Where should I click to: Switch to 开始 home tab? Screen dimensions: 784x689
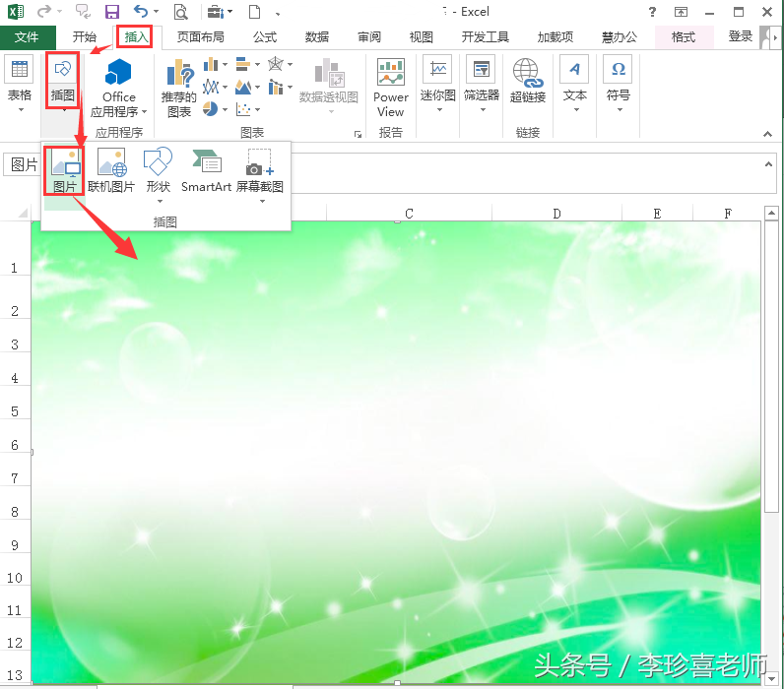coord(84,37)
